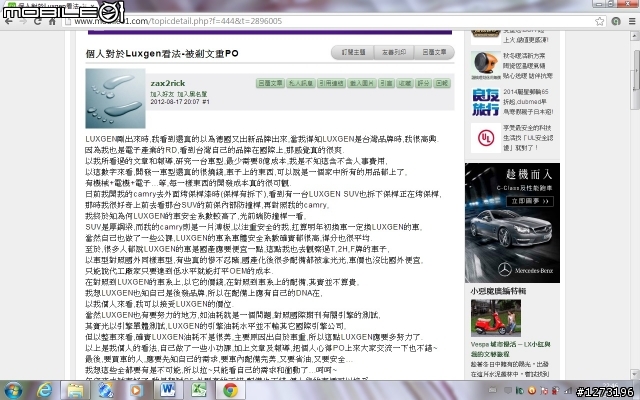Click the post title 個人對於Luxgen看法
The height and width of the screenshot is (400, 640).
pos(162,53)
